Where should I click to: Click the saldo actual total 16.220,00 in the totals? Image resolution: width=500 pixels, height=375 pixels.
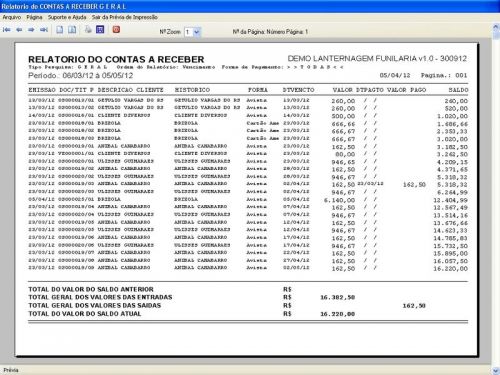click(x=337, y=314)
